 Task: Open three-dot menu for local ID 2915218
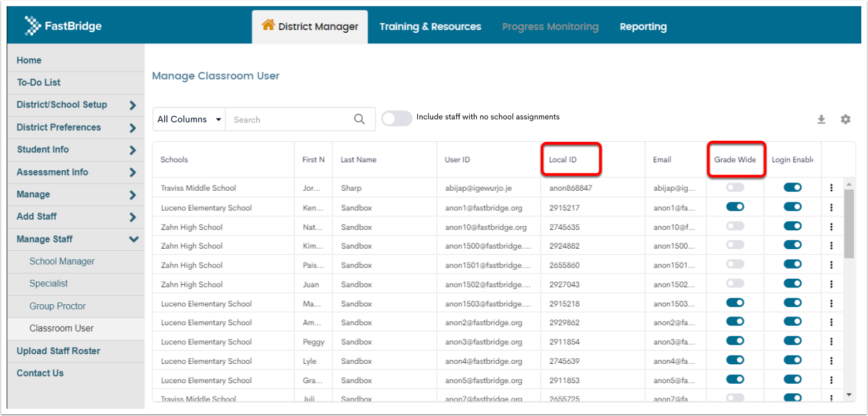pyautogui.click(x=831, y=304)
